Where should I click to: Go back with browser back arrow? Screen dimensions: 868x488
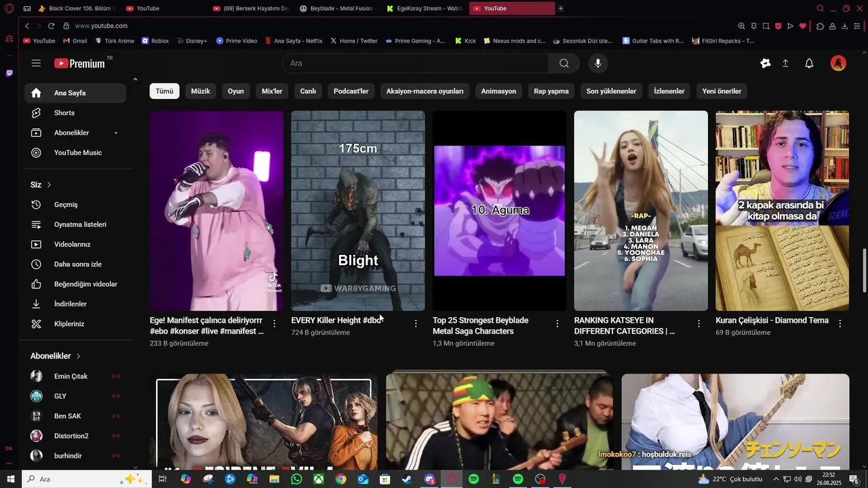27,26
